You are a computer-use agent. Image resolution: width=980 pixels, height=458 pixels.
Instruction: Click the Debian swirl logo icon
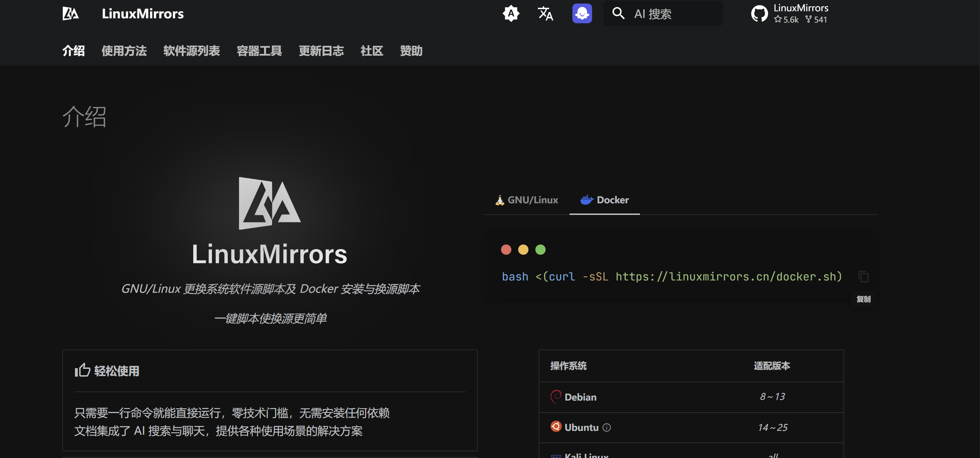(x=556, y=397)
